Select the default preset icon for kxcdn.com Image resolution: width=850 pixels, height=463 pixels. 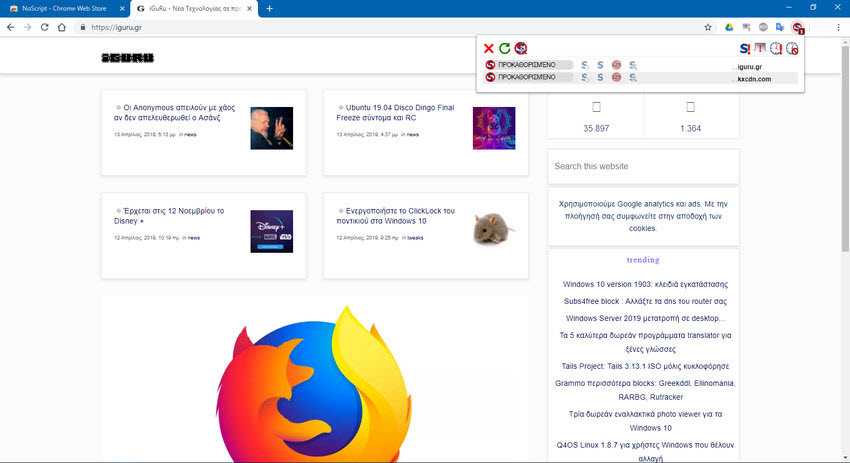tap(490, 78)
